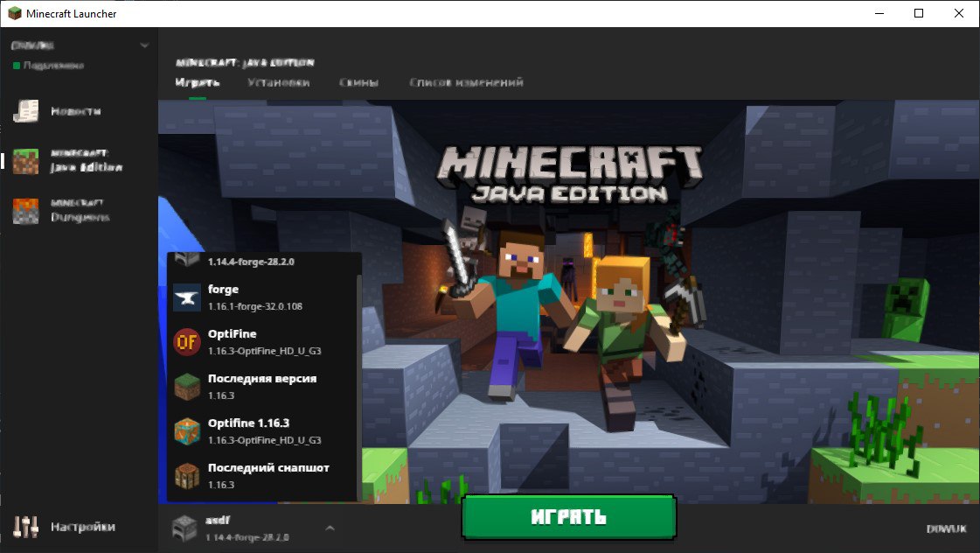This screenshot has height=553, width=980.
Task: Select Minecraft Dungeons sidebar label
Action: (x=80, y=211)
